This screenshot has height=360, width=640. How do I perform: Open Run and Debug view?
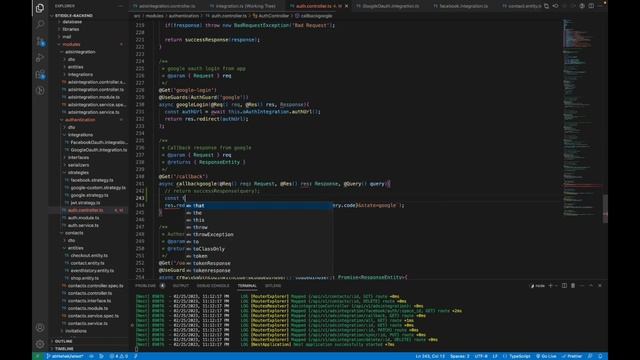(x=40, y=58)
